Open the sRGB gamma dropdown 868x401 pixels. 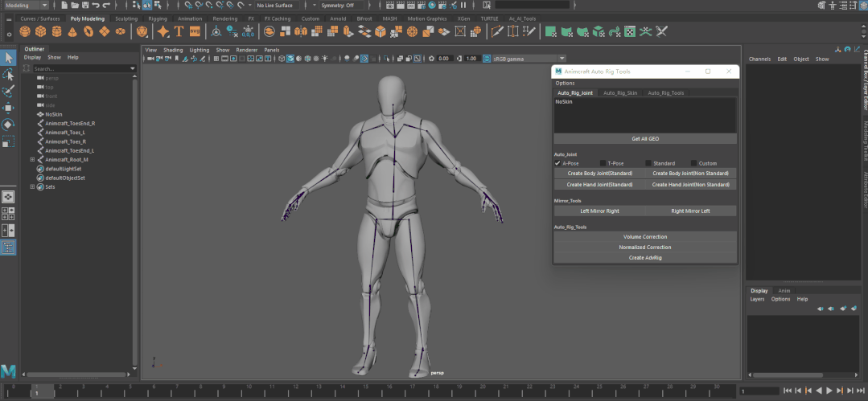[529, 58]
